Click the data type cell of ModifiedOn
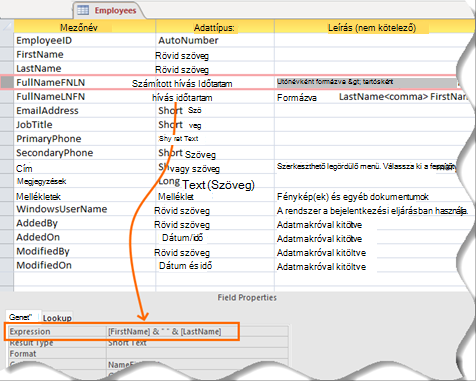Viewport: 476px width, 381px height. coord(215,266)
